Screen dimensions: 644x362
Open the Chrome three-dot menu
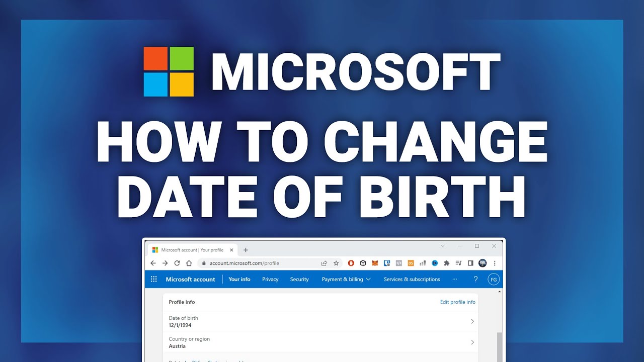tap(495, 263)
